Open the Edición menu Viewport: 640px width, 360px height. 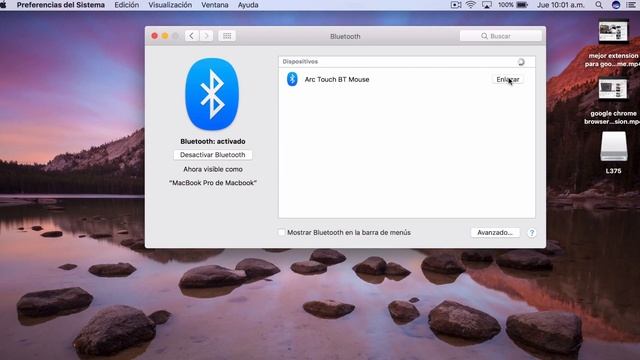coord(127,5)
